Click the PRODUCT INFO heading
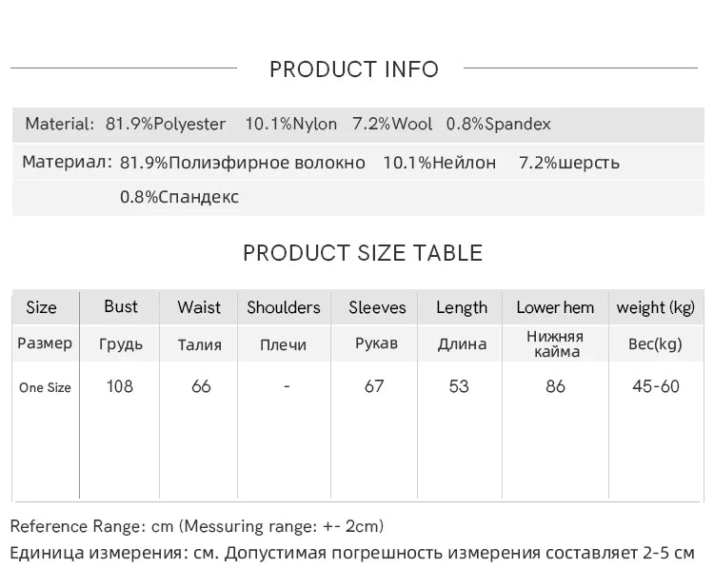Image resolution: width=714 pixels, height=588 pixels. pos(354,69)
